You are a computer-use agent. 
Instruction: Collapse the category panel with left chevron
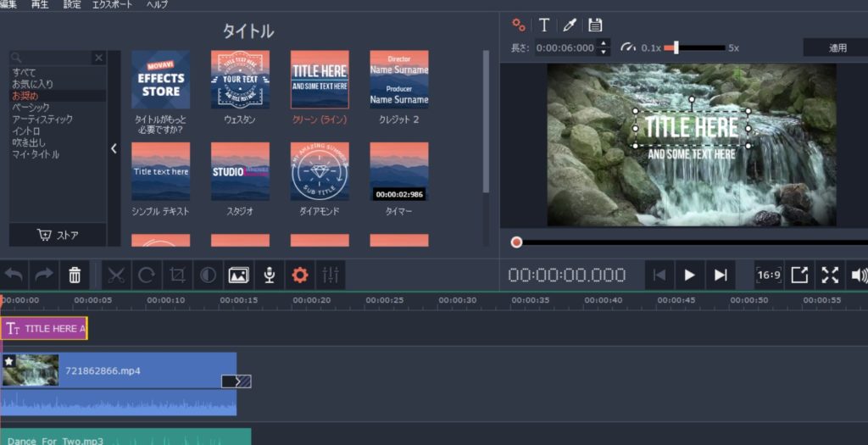(114, 148)
